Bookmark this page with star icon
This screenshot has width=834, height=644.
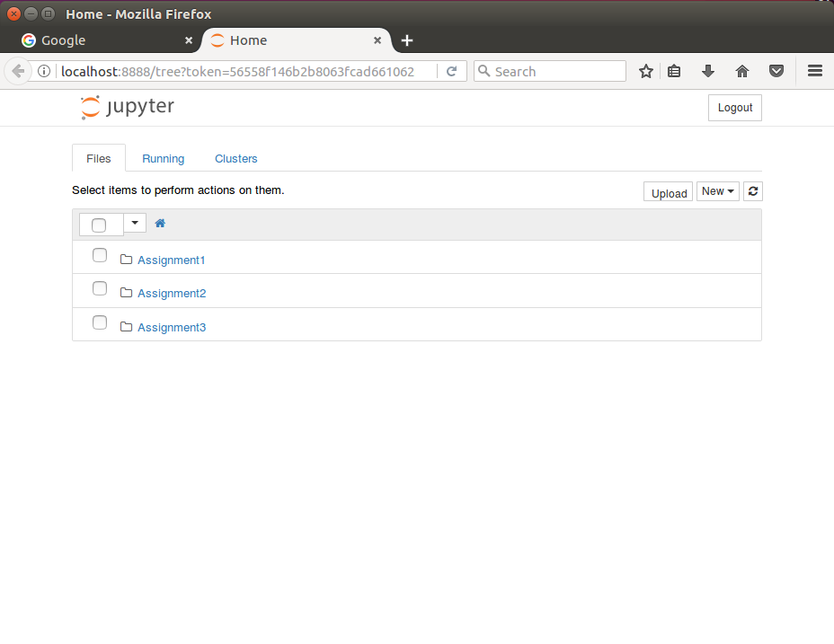[x=645, y=71]
